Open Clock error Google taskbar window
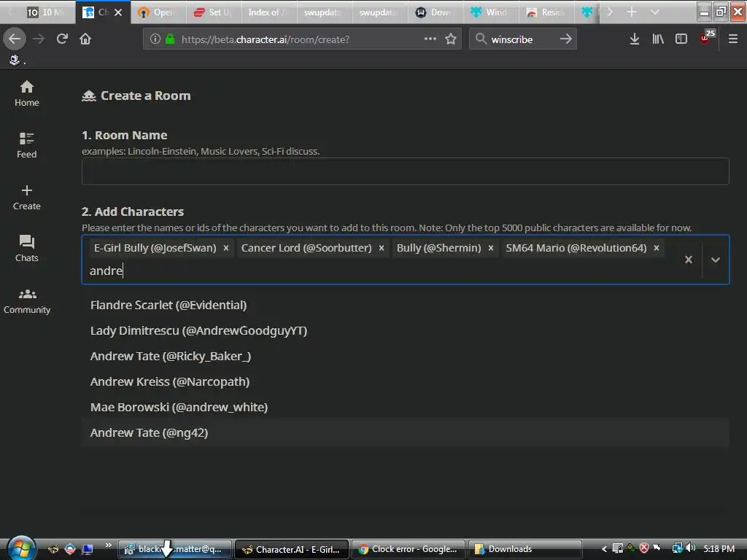Screen dimensions: 747x560 (x=409, y=550)
